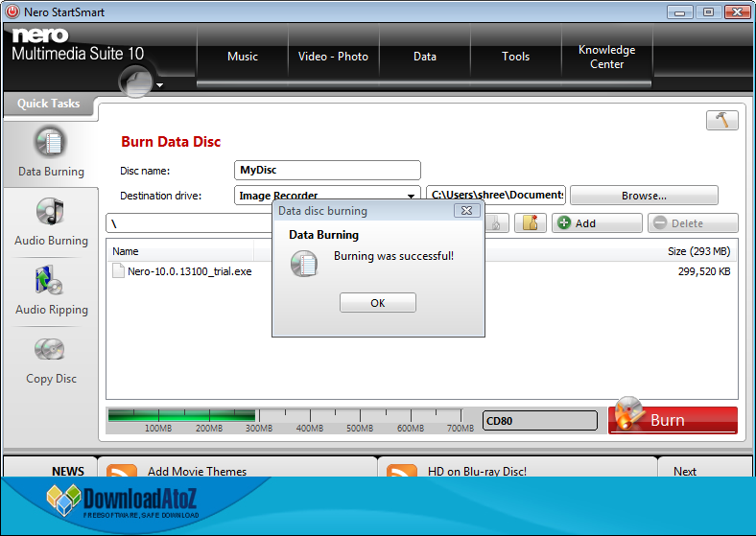Screen dimensions: 756x536
Task: Close the Data disc burning dialog
Action: coord(466,211)
